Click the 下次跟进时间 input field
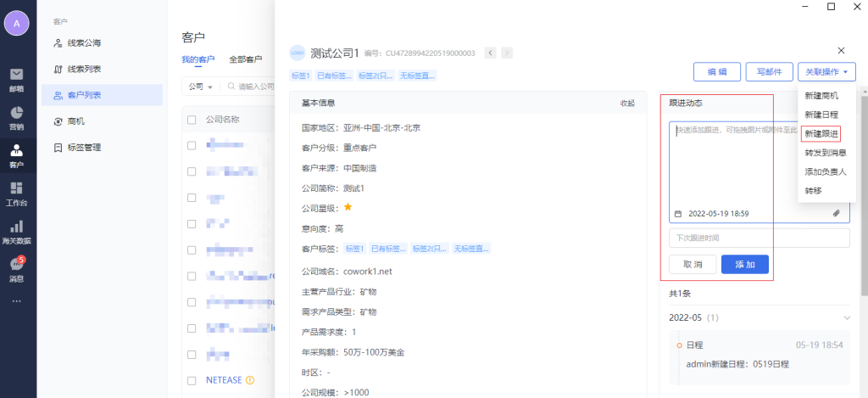Viewport: 868px width, 398px height. (759, 238)
